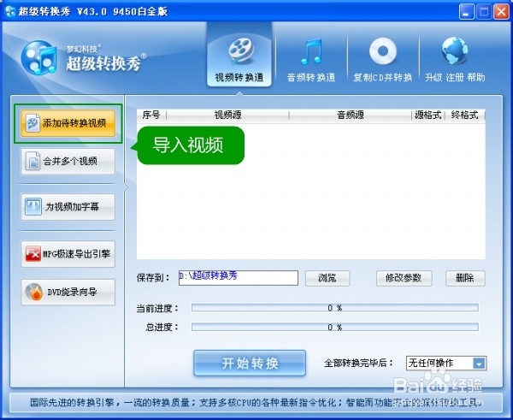
Task: Open the MPG极速导出引擎 button
Action: pos(68,254)
